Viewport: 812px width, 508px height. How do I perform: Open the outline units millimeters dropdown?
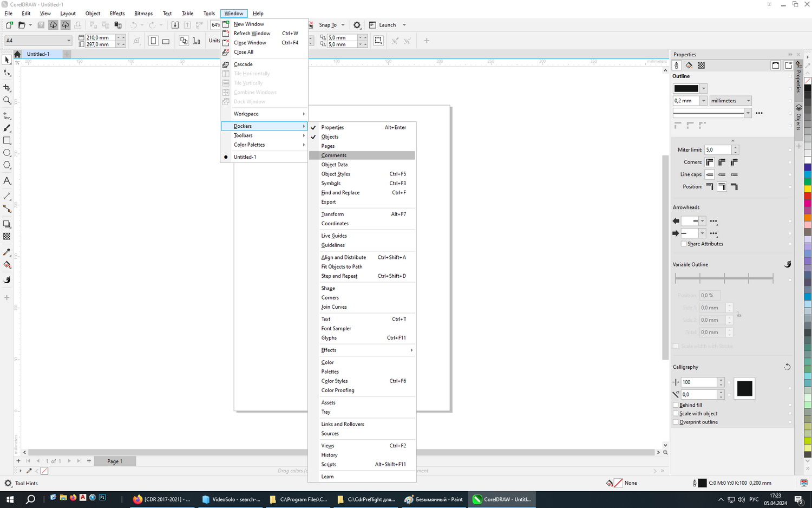[730, 101]
